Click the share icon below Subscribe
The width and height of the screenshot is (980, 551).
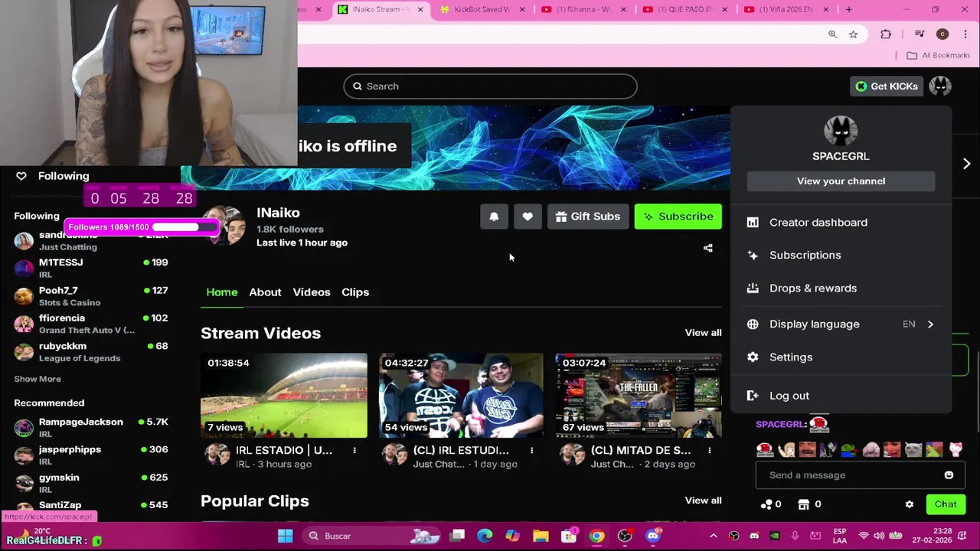click(708, 248)
